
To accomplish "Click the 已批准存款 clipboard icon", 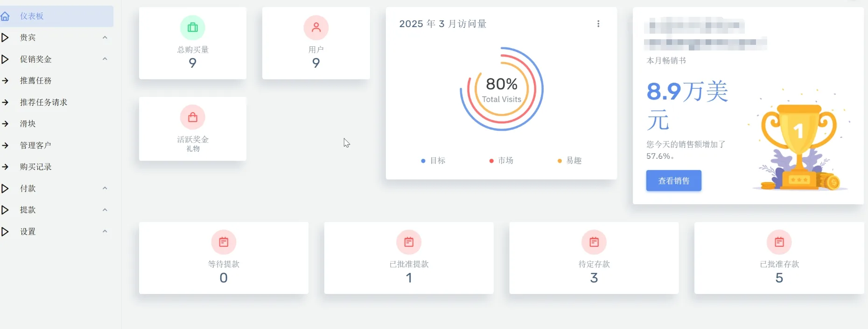I will (x=778, y=242).
